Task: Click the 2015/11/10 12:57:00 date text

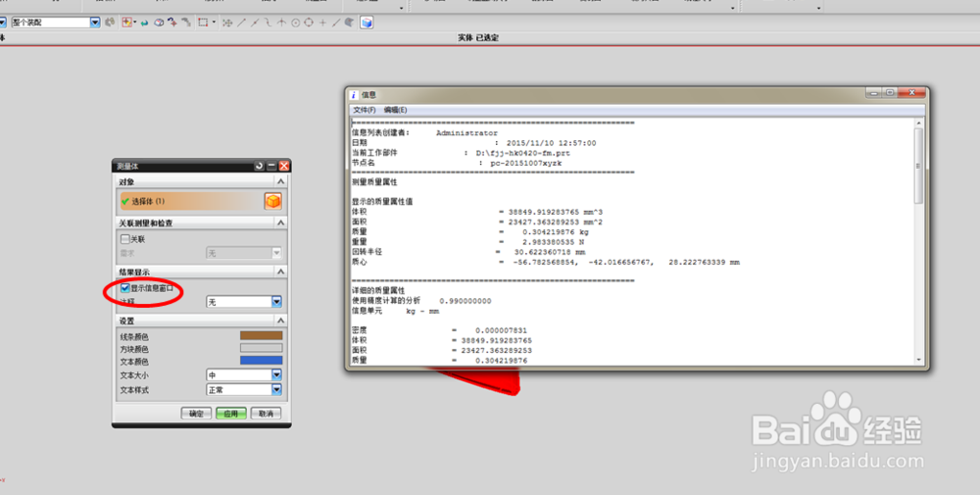Action: (x=551, y=143)
